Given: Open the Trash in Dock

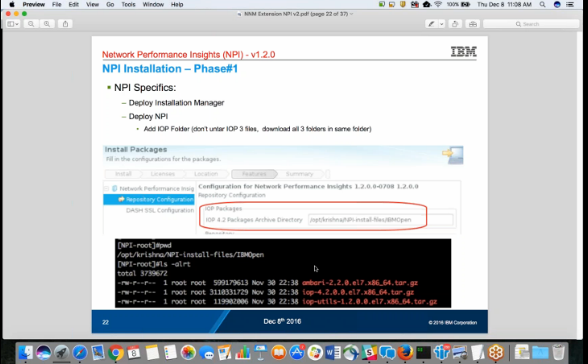Looking at the screenshot, I should click(x=558, y=353).
